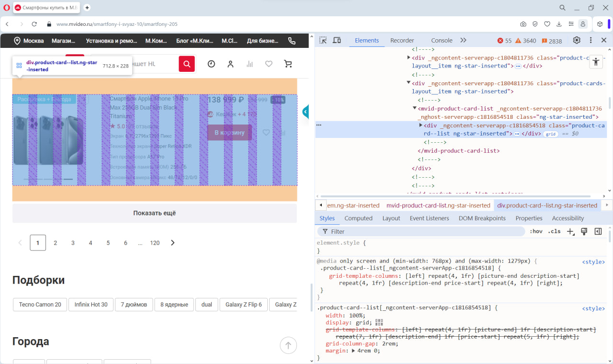Open the Layout pane tab
This screenshot has width=613, height=364.
[391, 218]
